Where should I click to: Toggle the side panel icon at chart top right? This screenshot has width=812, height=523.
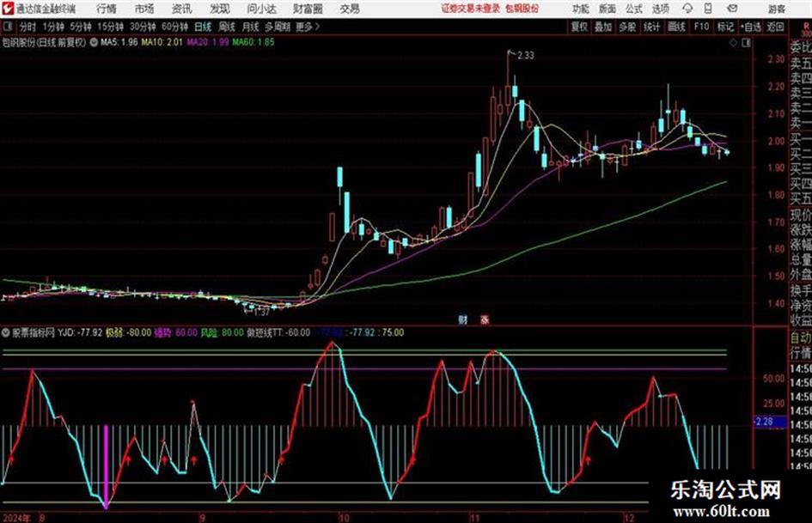click(x=746, y=43)
